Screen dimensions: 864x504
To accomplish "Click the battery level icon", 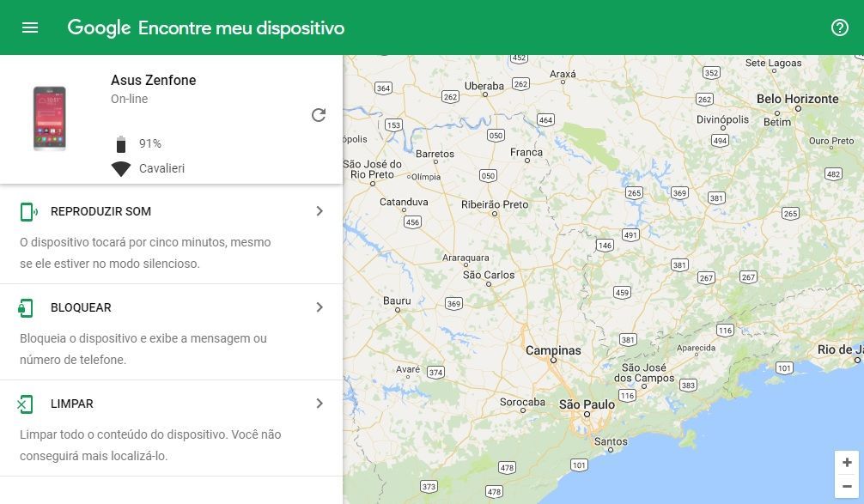I will pyautogui.click(x=121, y=144).
